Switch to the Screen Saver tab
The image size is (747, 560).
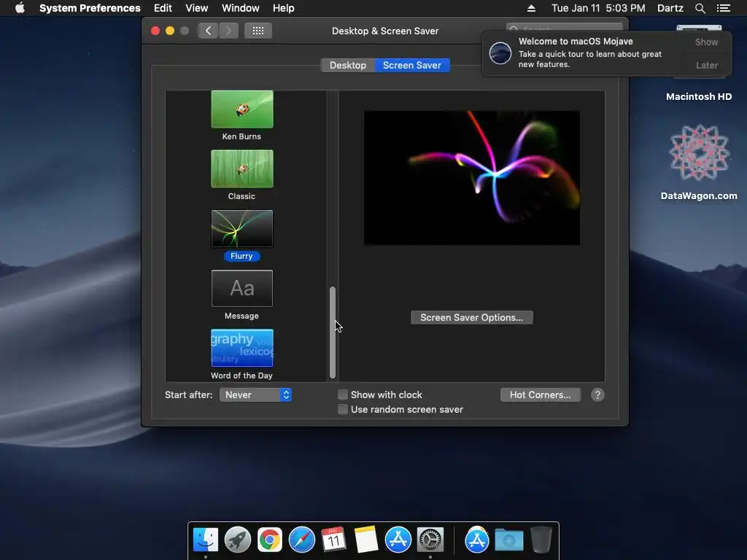point(412,65)
